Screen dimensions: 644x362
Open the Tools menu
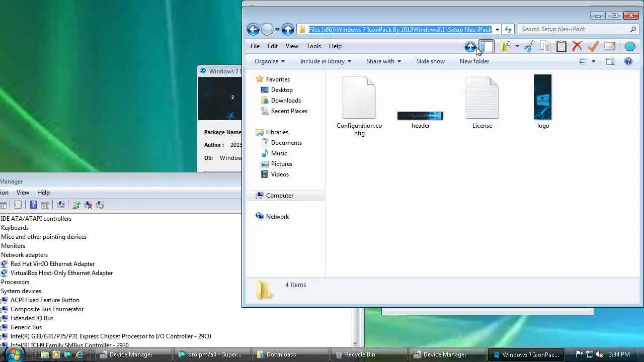313,46
